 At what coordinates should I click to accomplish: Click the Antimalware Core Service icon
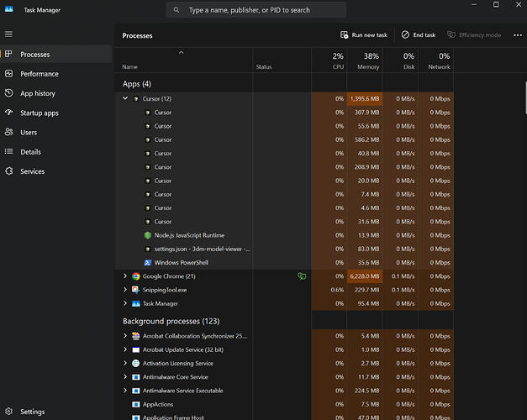(136, 377)
